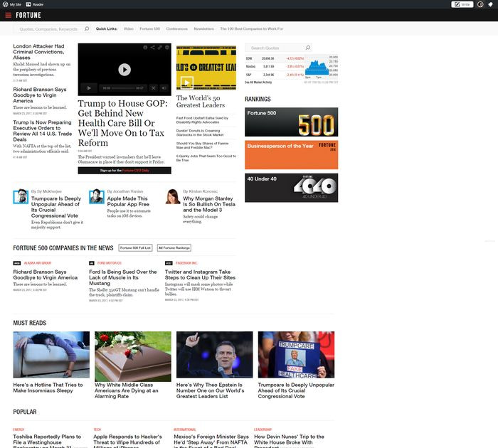The image size is (498, 448).
Task: Open Why White Middle Class Americans Are Dying headline
Action: pyautogui.click(x=127, y=390)
